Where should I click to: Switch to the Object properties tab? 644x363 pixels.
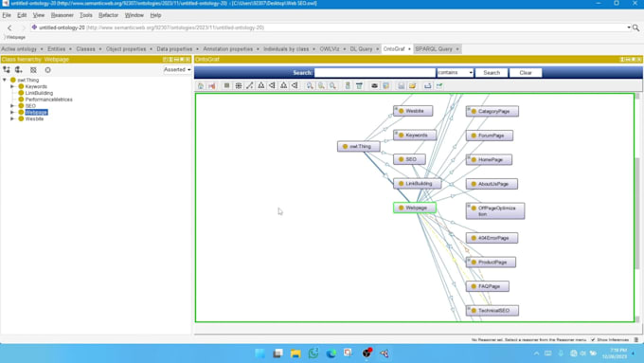point(126,49)
